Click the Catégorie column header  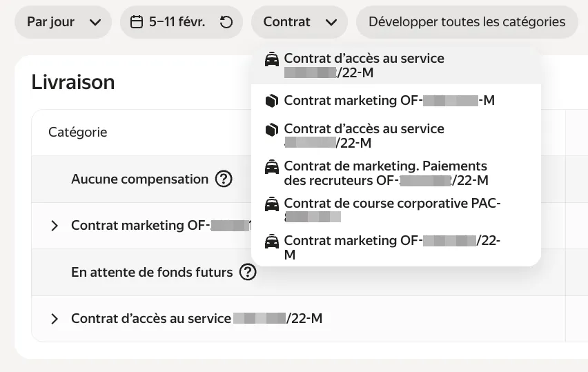(77, 133)
